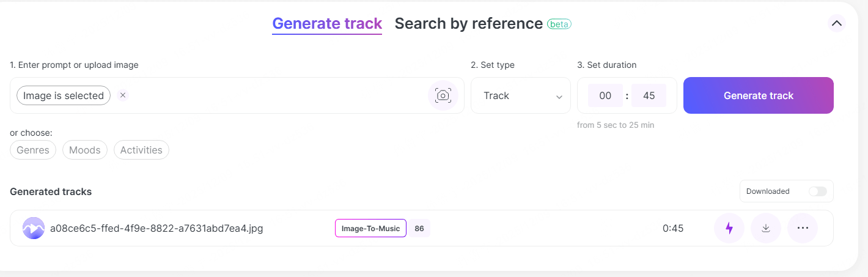The width and height of the screenshot is (868, 277).
Task: Click the camera upload image icon
Action: (443, 95)
